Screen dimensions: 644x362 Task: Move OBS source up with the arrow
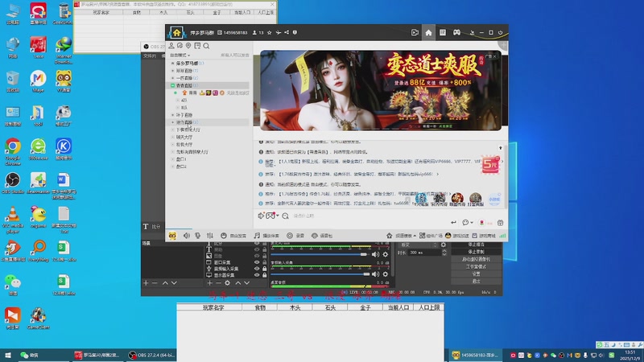tap(237, 283)
